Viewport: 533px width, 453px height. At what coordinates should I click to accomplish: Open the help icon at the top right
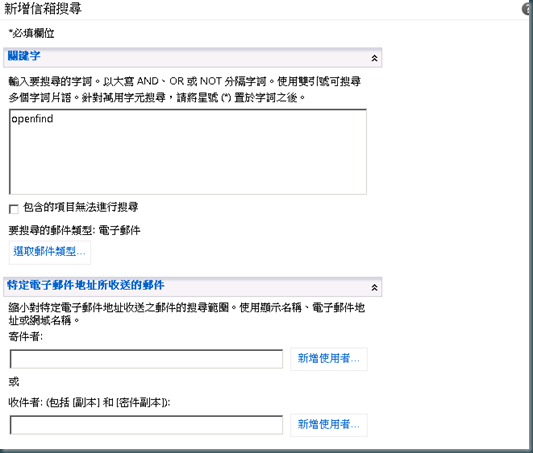click(x=527, y=9)
